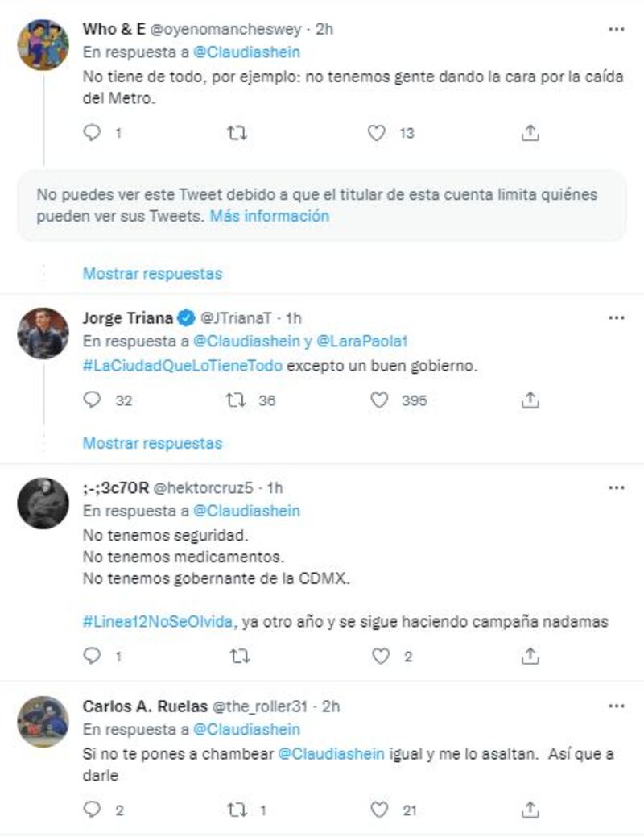The image size is (644, 837).
Task: Expand Mostrar respuestas below the restricted tweet notice
Action: pos(152,273)
